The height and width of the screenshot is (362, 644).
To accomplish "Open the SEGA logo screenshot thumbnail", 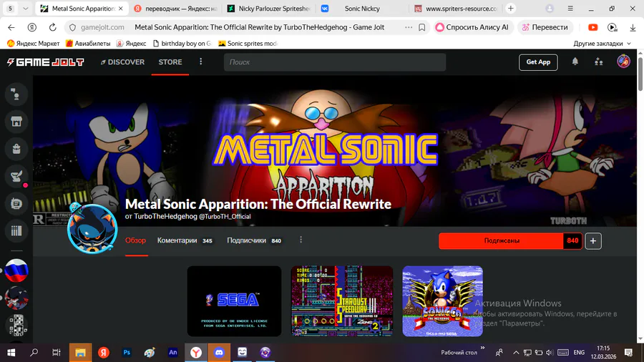I will (234, 301).
